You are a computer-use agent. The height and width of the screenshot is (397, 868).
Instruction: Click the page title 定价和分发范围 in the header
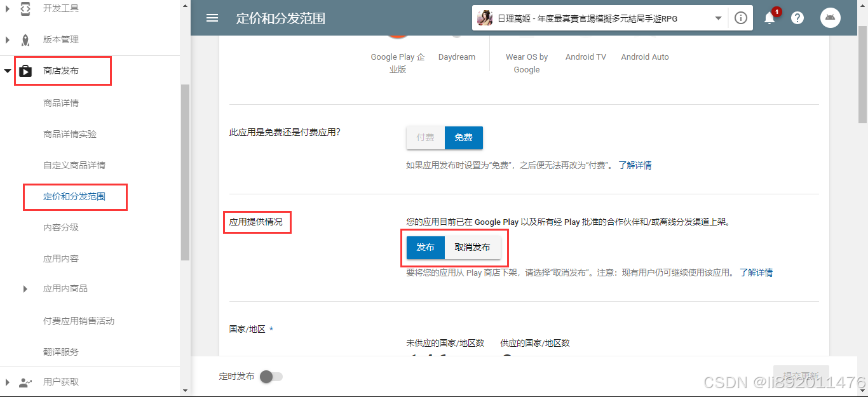[x=281, y=18]
